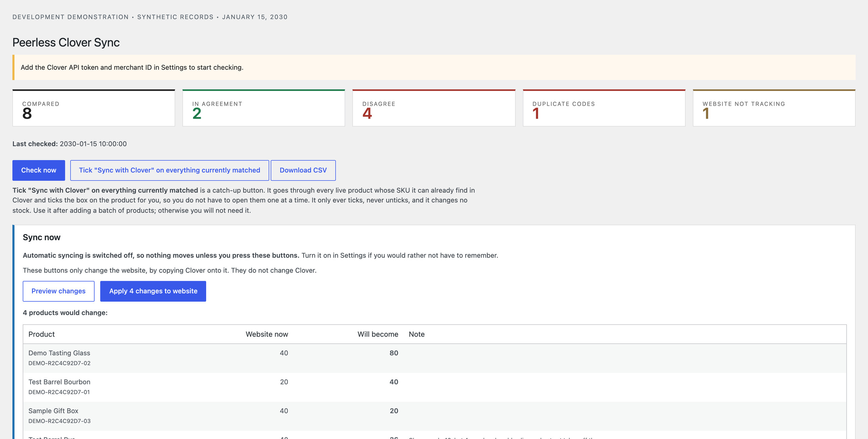868x439 pixels.
Task: Download the CSV report
Action: 303,170
